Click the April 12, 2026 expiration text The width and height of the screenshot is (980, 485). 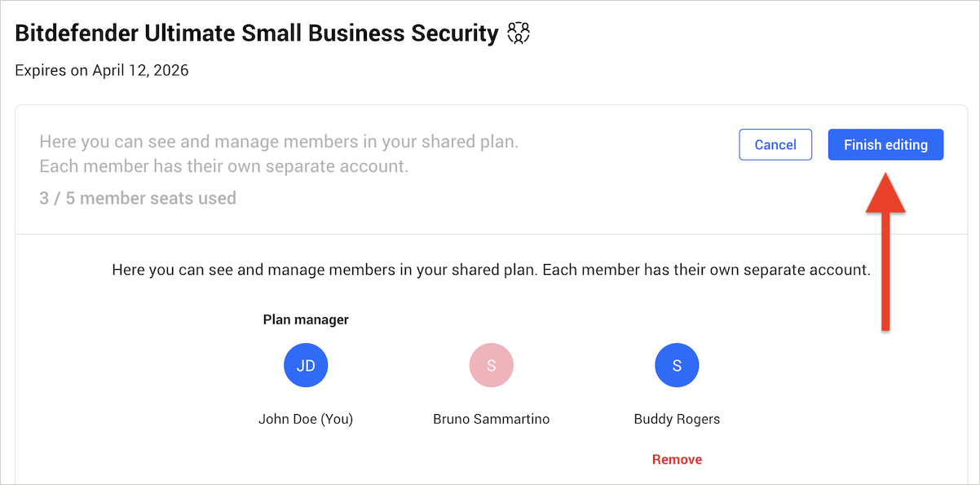point(101,70)
